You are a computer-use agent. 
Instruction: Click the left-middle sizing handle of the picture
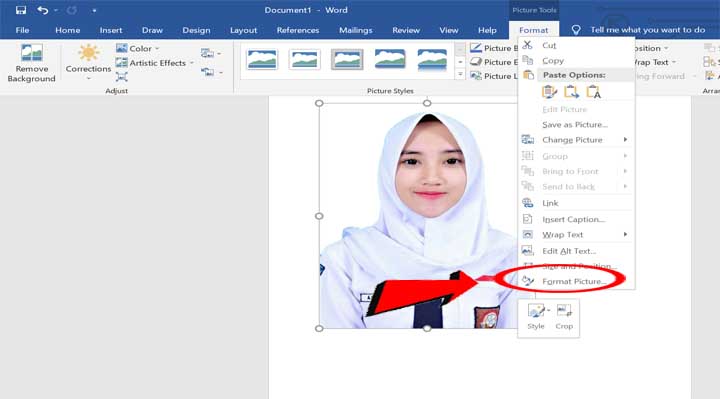pos(319,216)
